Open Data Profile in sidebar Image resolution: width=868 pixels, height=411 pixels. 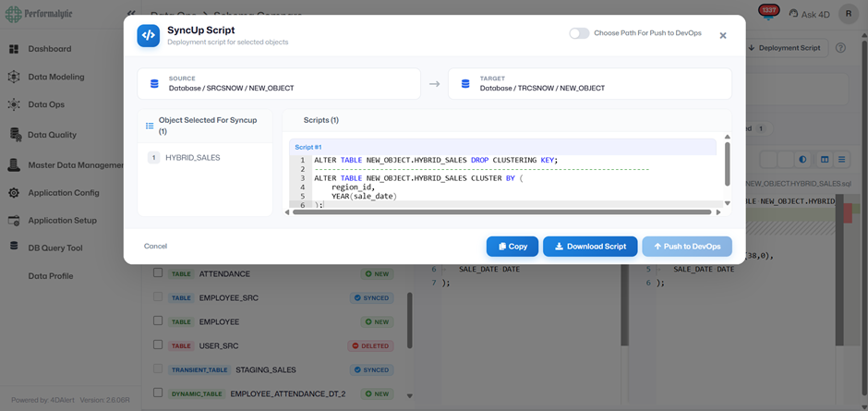(x=51, y=276)
